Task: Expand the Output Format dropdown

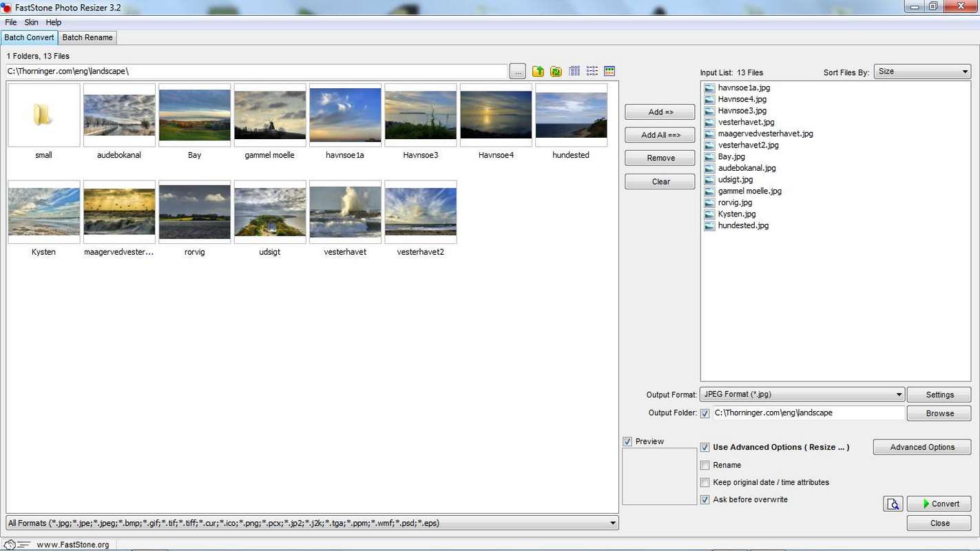Action: (x=802, y=395)
